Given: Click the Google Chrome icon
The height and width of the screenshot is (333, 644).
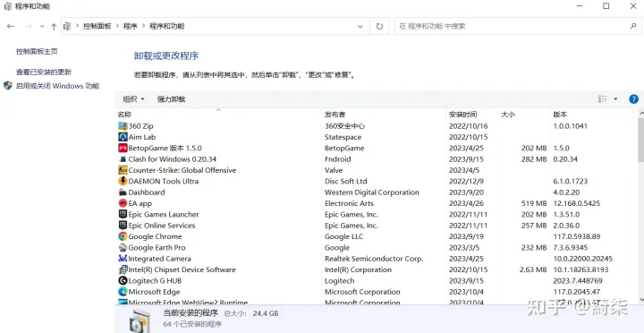Looking at the screenshot, I should coord(123,236).
